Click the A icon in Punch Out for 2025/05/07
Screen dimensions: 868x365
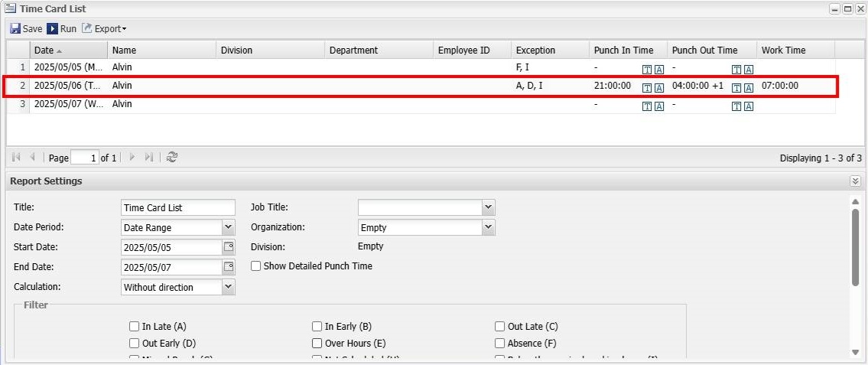coord(749,106)
